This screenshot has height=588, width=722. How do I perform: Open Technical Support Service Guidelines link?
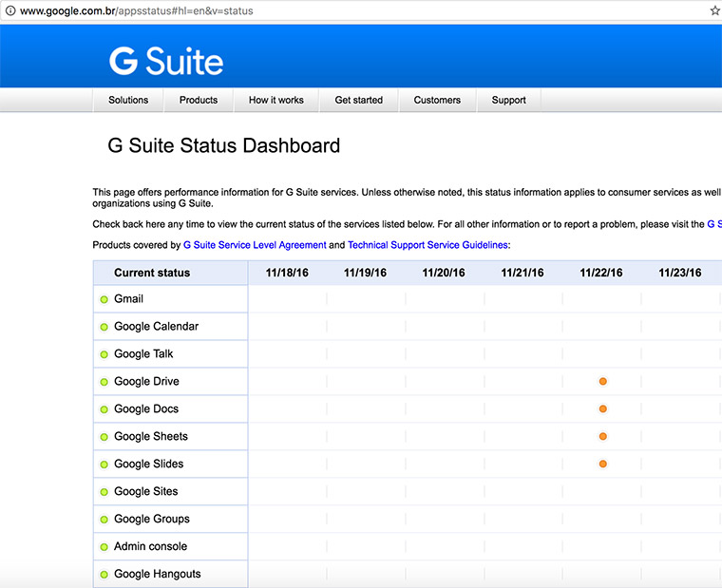click(x=428, y=245)
